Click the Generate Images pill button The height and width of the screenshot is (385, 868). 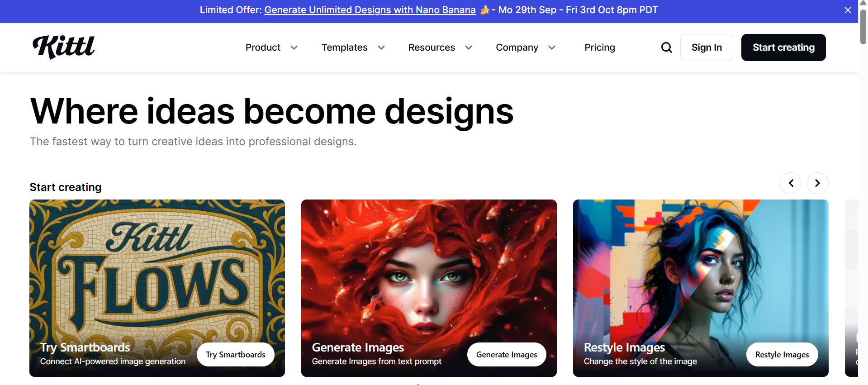click(x=507, y=355)
